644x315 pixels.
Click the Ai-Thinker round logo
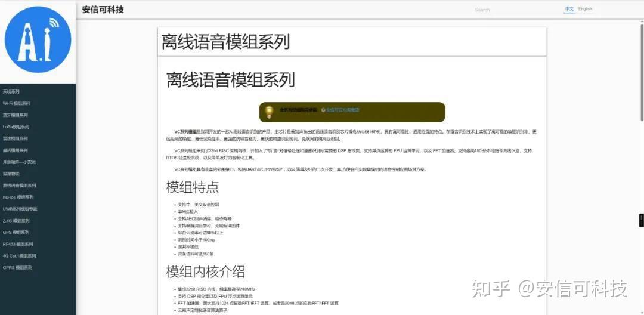point(38,40)
